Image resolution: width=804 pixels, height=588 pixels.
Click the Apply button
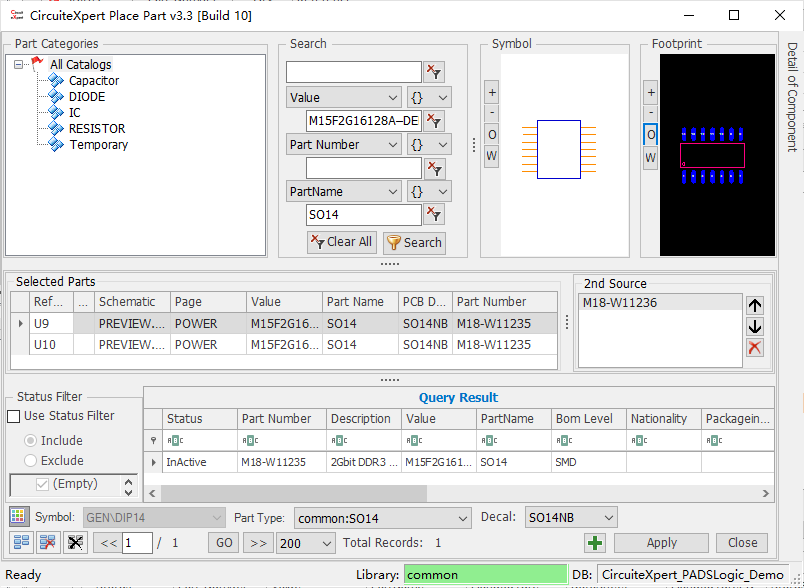pyautogui.click(x=661, y=543)
